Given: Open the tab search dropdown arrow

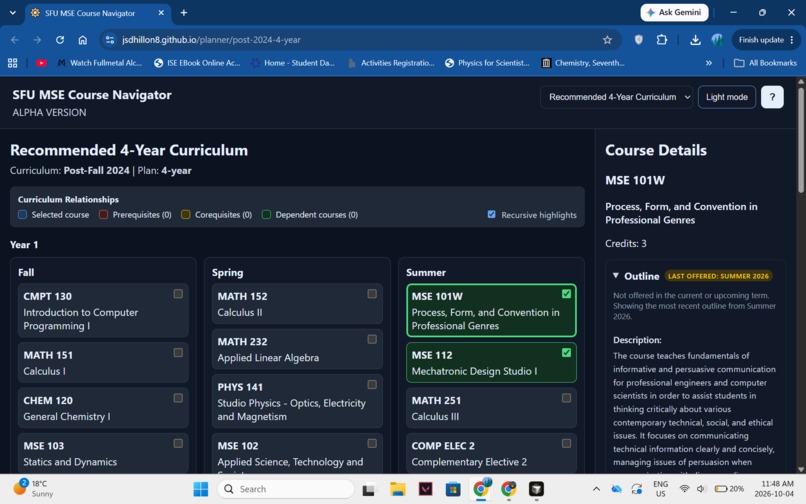Looking at the screenshot, I should tap(13, 12).
